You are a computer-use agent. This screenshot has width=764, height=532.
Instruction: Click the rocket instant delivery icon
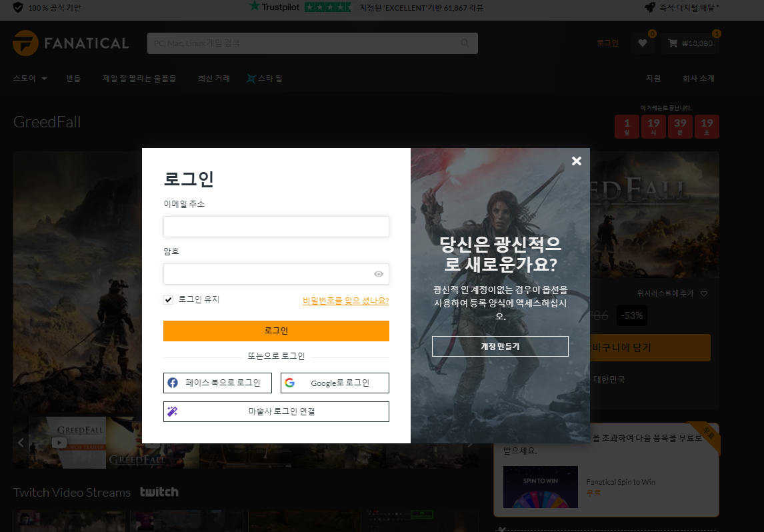(x=650, y=7)
